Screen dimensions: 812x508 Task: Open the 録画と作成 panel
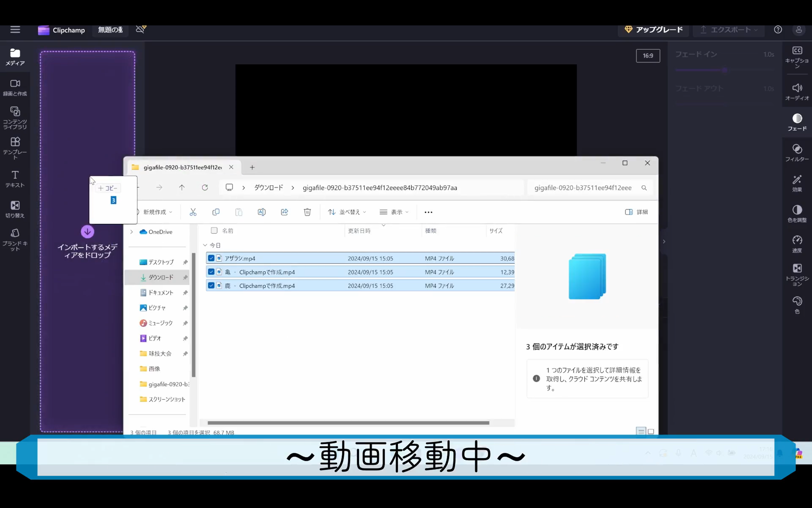click(x=15, y=88)
